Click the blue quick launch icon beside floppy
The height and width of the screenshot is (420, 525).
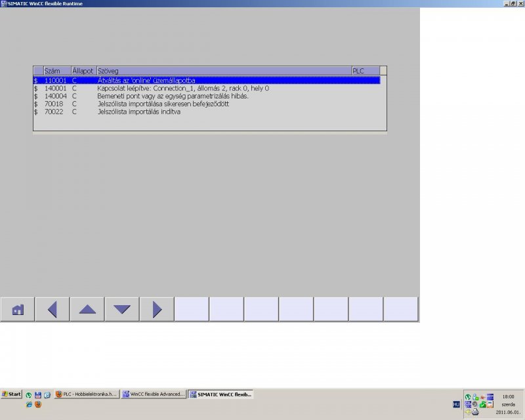click(47, 395)
